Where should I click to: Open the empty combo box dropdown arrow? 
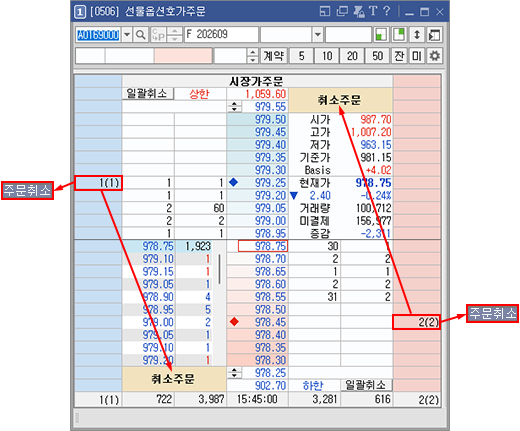(x=318, y=35)
